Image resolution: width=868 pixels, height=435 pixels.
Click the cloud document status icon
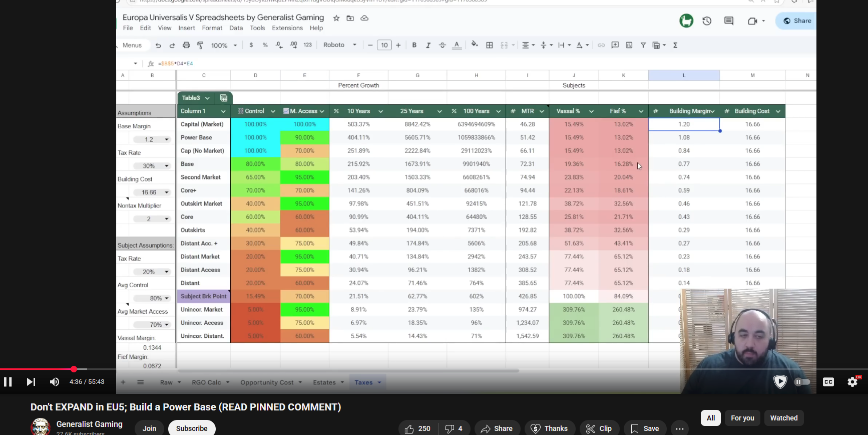point(364,18)
